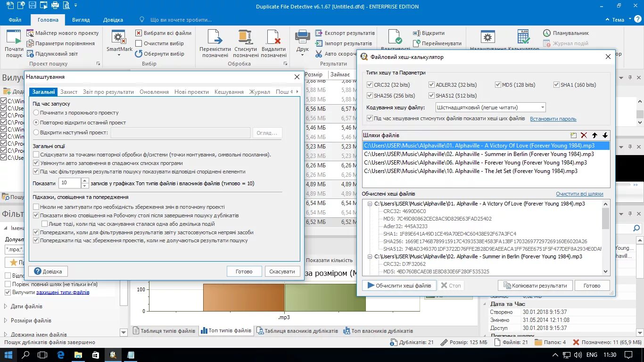Click the brown bar in the chart

pyautogui.click(x=244, y=297)
